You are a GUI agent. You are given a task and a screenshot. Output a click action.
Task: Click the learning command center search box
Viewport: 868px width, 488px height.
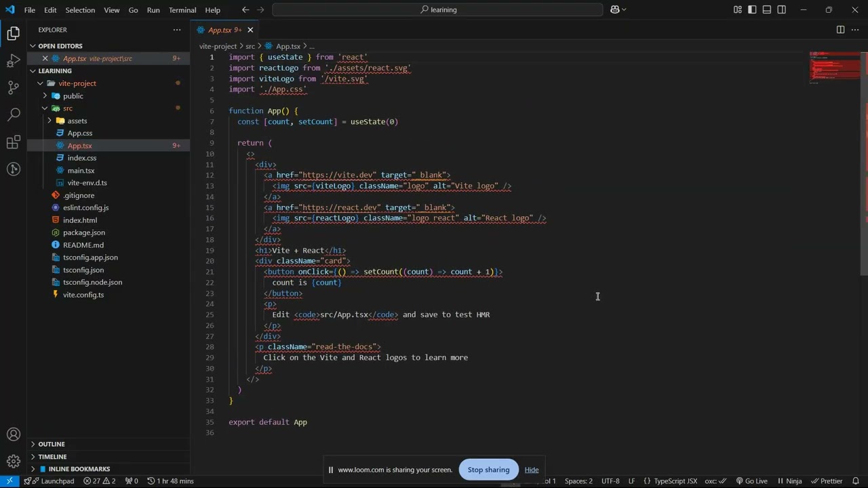(437, 9)
